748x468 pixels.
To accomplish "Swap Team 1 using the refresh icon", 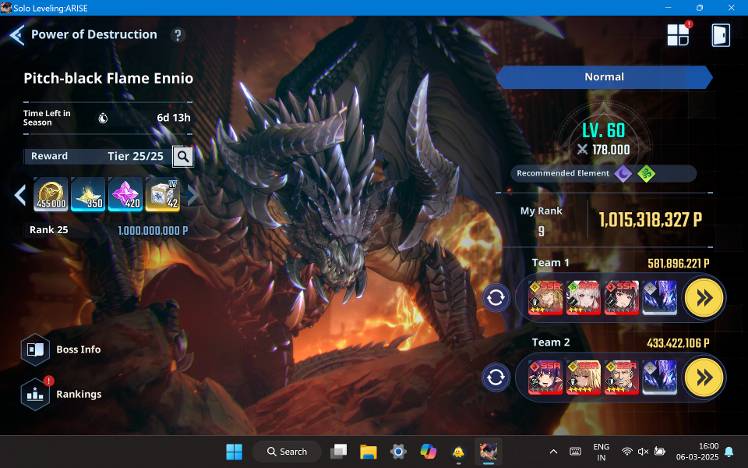I will [x=496, y=298].
